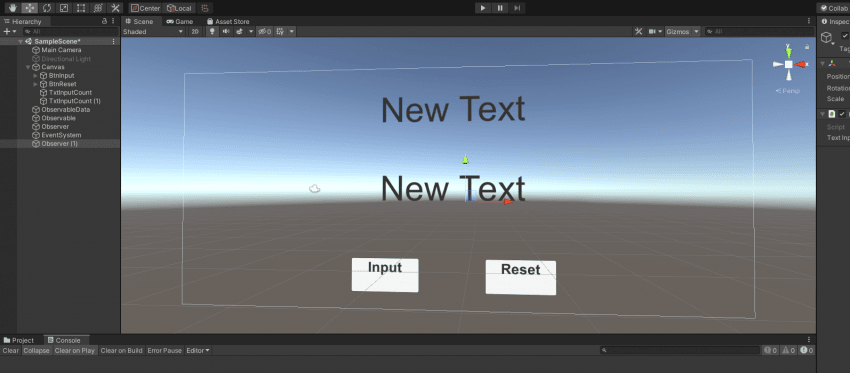Screen dimensions: 850x373
Task: Click the green Y axis of orientation gizmo
Action: pos(789,52)
